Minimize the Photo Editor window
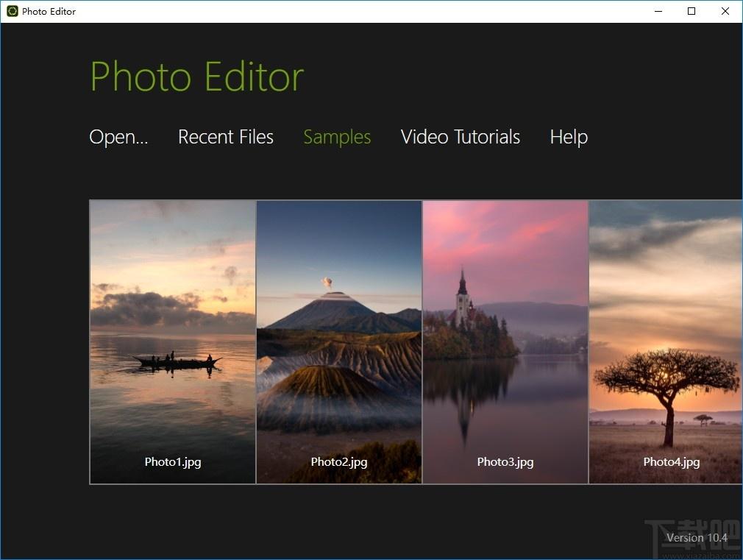743x560 pixels. [x=658, y=11]
